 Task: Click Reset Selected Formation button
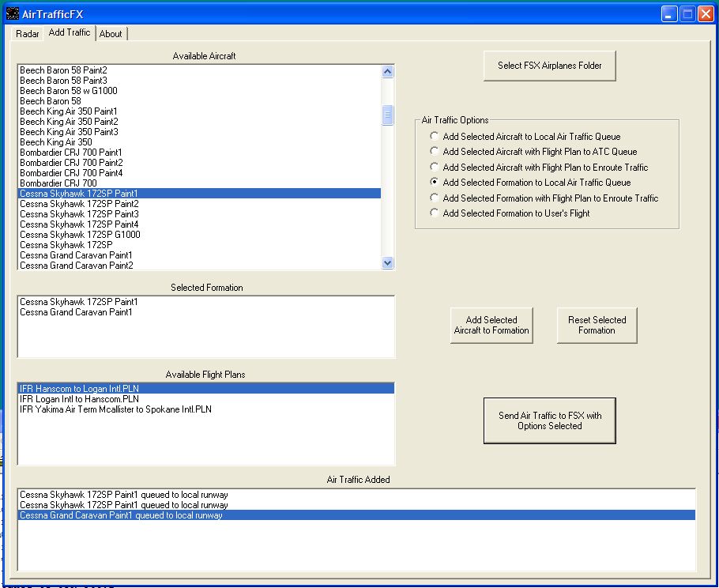tap(597, 325)
